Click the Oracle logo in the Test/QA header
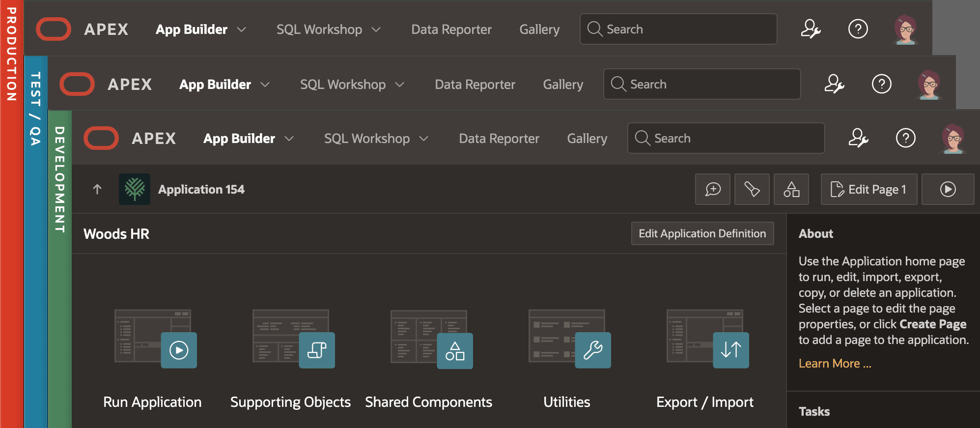The image size is (980, 428). point(77,84)
